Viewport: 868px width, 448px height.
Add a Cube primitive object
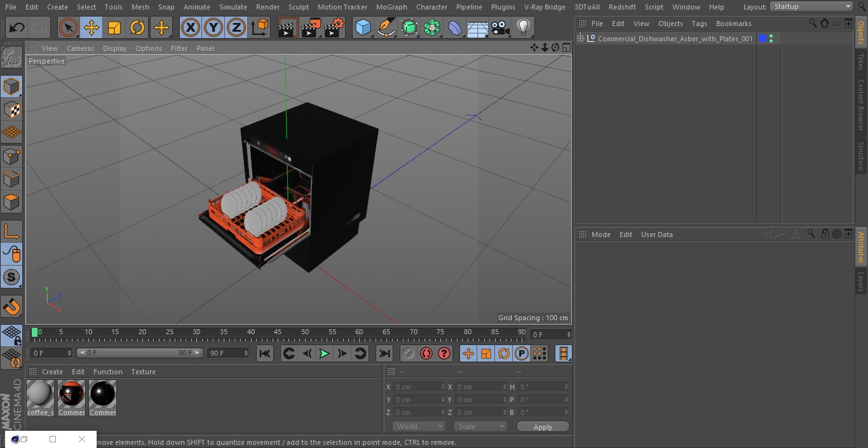pos(363,28)
